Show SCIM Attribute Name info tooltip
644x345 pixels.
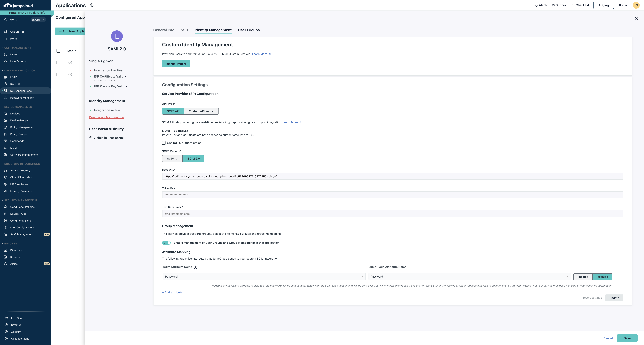click(x=195, y=267)
